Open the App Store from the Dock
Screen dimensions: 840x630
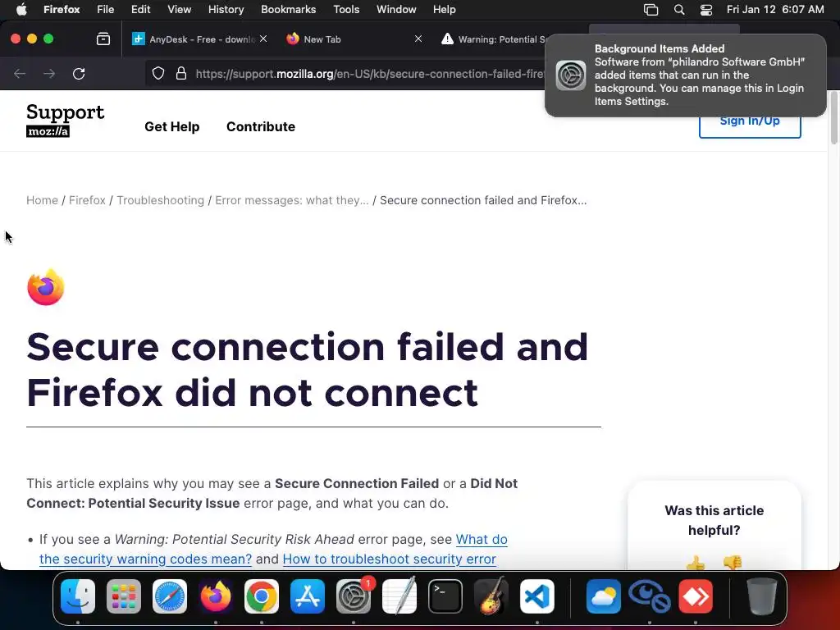tap(308, 596)
